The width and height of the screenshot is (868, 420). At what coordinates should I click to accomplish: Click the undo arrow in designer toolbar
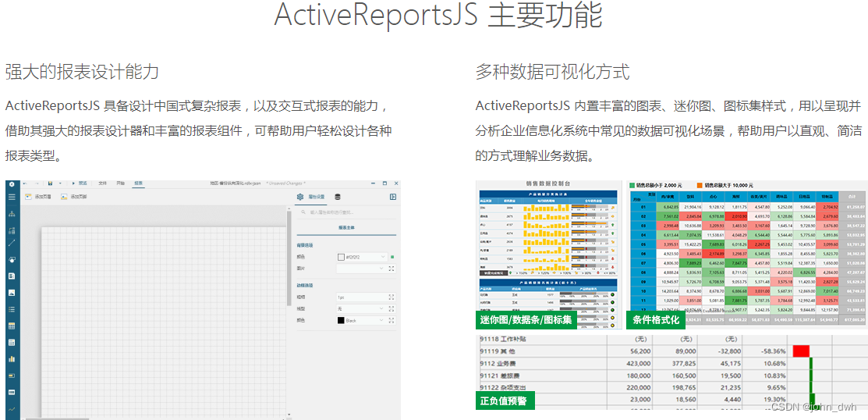tap(26, 183)
